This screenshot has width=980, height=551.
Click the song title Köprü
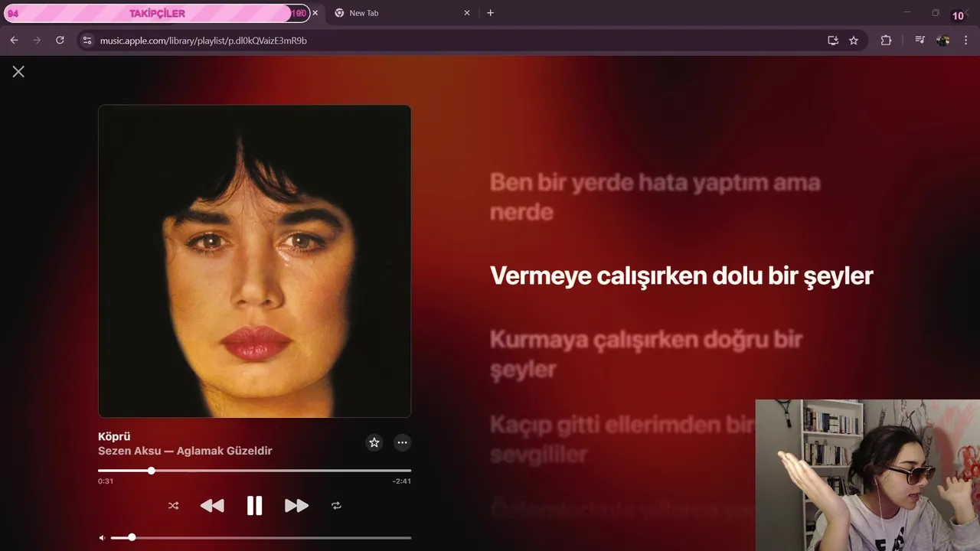pos(114,436)
